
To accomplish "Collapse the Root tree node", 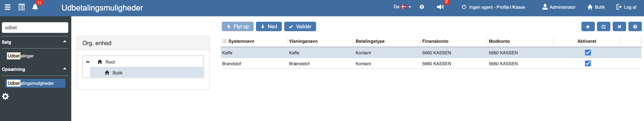I will tap(88, 62).
